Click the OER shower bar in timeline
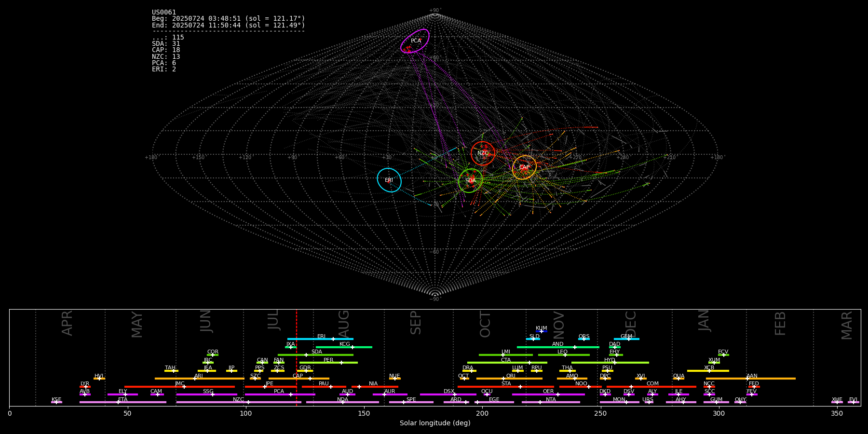The image size is (868, 434). [548, 394]
